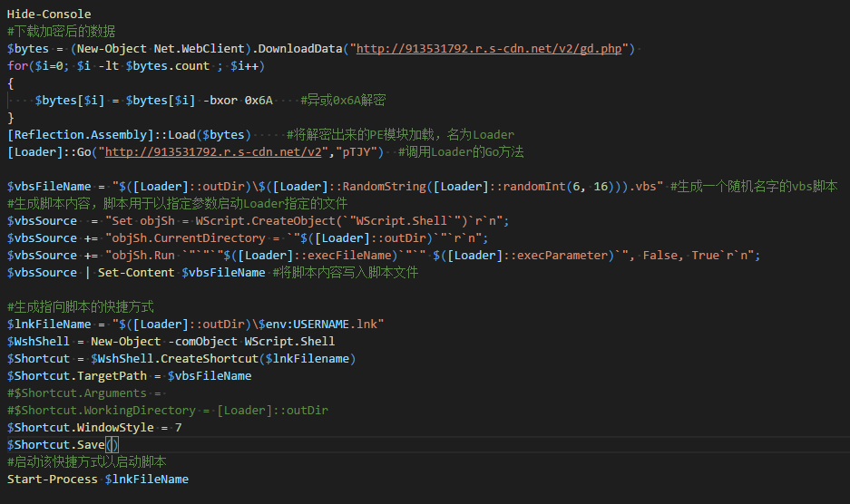Click the "$vbsFileName" variable on its assignment line
Viewport: 850px width, 504px height.
coord(49,187)
